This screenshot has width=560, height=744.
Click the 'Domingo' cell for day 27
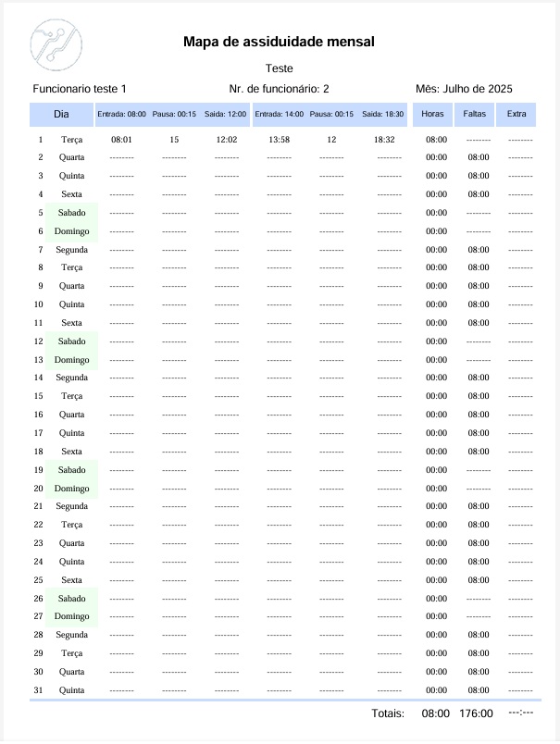tap(71, 616)
